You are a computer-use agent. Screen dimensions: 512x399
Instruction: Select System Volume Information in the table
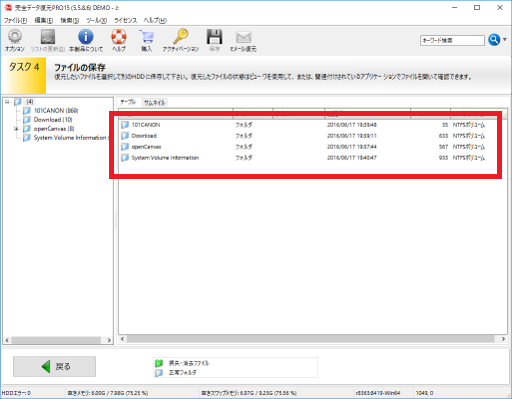[x=303, y=158]
